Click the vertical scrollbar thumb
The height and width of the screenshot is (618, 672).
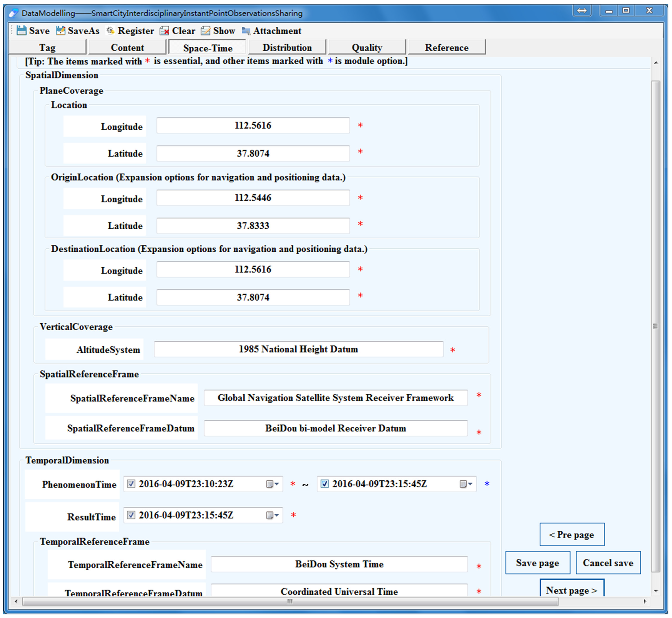[x=655, y=326]
